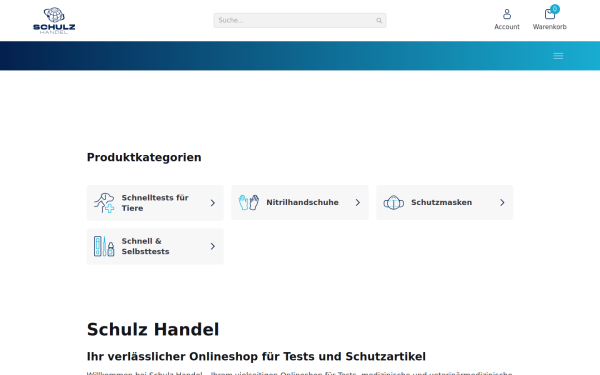Expand the Schnell & Selbsttests chevron

click(x=213, y=246)
